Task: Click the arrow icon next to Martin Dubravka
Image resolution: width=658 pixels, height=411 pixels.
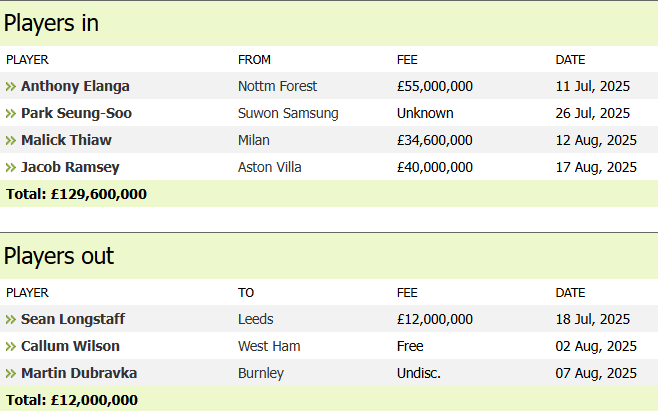Action: pyautogui.click(x=11, y=373)
